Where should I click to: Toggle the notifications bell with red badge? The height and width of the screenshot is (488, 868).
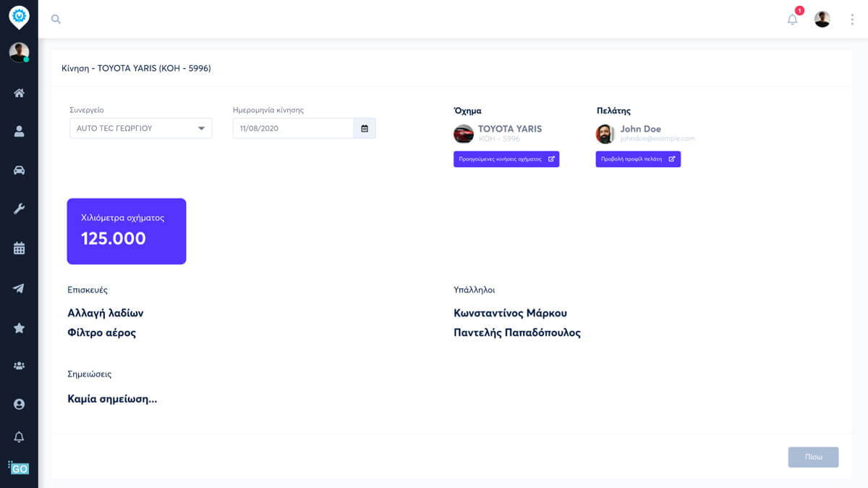tap(791, 20)
